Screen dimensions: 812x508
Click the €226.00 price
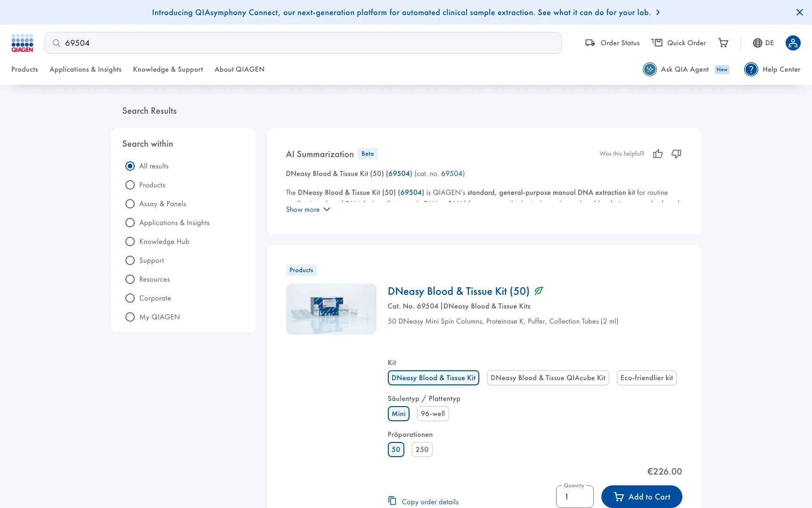[x=664, y=471]
